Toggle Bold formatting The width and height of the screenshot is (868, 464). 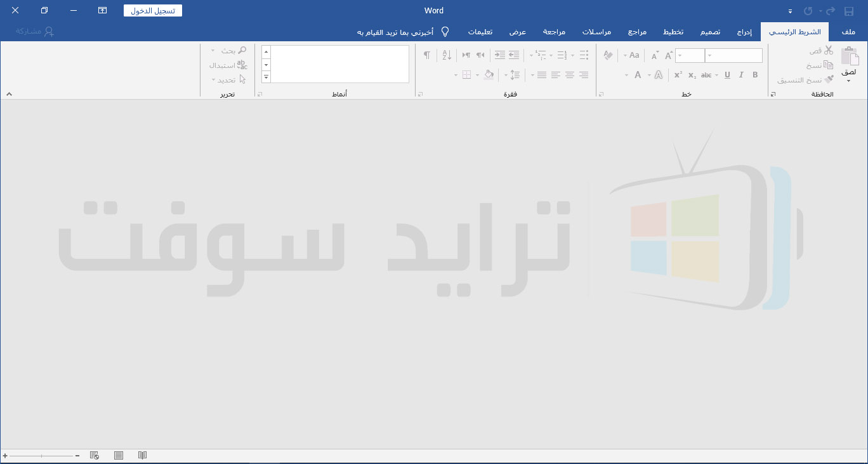pos(755,75)
